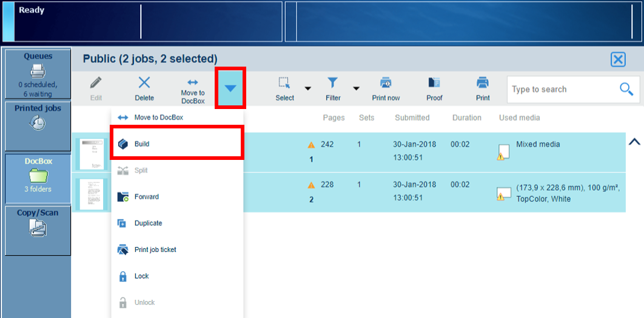
Task: Select Duplicate in the menu
Action: [x=147, y=224]
